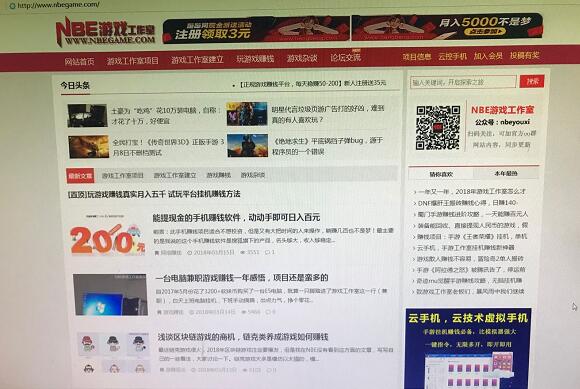The image size is (580, 389).
Task: Open the 《传奇世界3D》正版手游 headline
Action: [168, 147]
